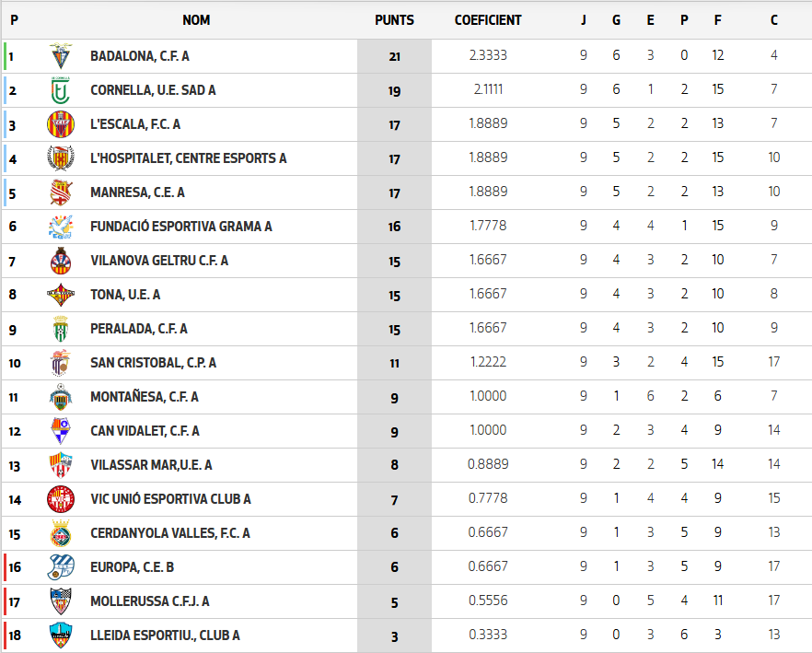812x653 pixels.
Task: Click the Vic Unió Esportiva Club A crest
Action: pos(60,499)
